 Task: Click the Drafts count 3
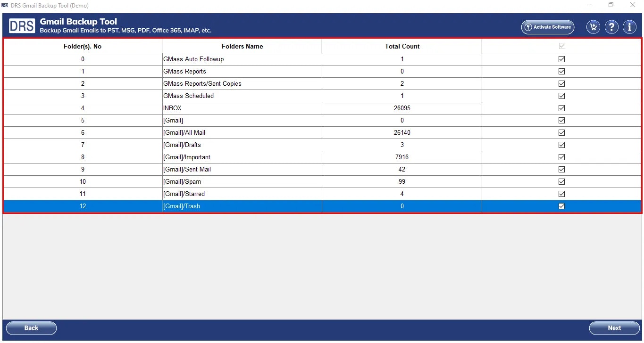402,145
